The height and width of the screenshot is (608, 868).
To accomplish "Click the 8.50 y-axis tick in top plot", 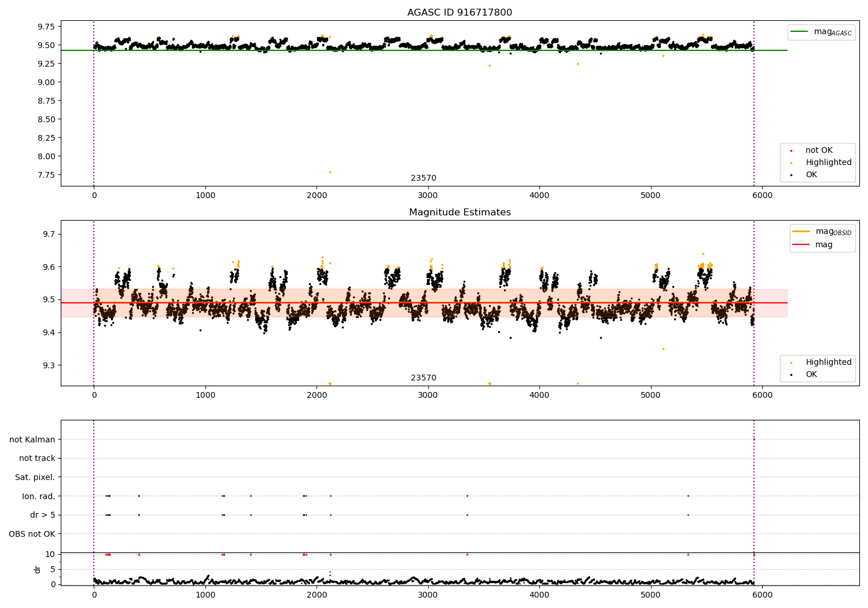I will (46, 119).
